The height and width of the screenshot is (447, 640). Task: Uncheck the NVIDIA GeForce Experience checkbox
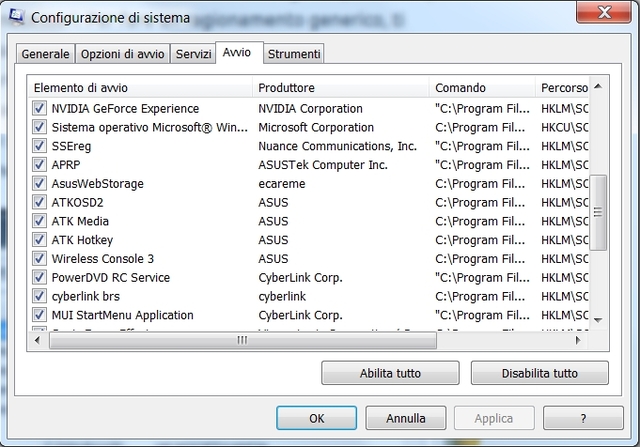click(x=40, y=108)
